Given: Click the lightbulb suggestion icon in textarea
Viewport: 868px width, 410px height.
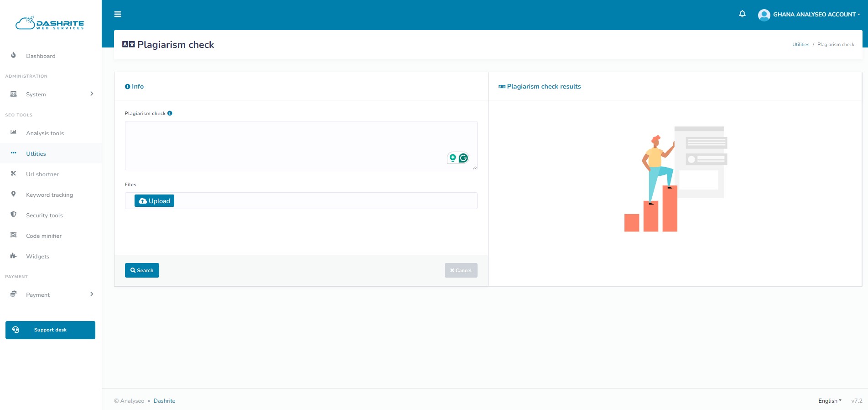Looking at the screenshot, I should 453,158.
